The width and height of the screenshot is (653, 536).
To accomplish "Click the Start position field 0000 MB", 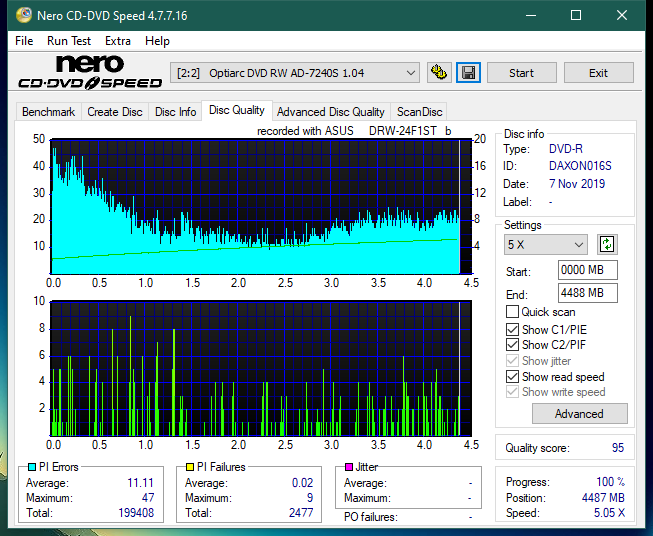I will (x=588, y=270).
